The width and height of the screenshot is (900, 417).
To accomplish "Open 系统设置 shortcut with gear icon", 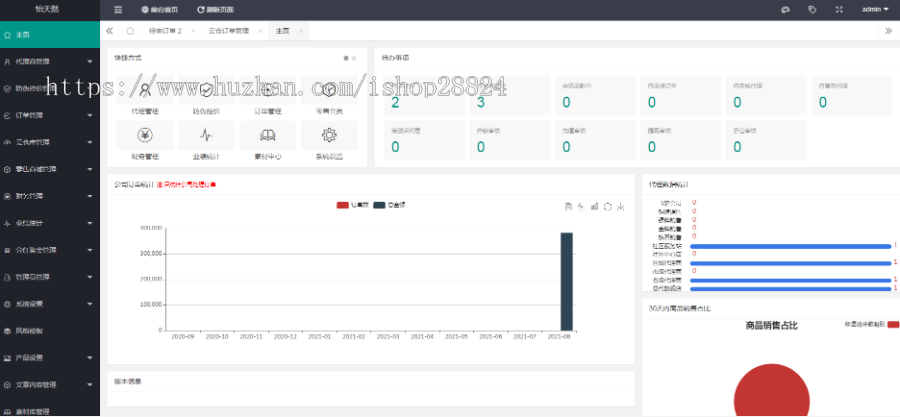I will (x=329, y=135).
